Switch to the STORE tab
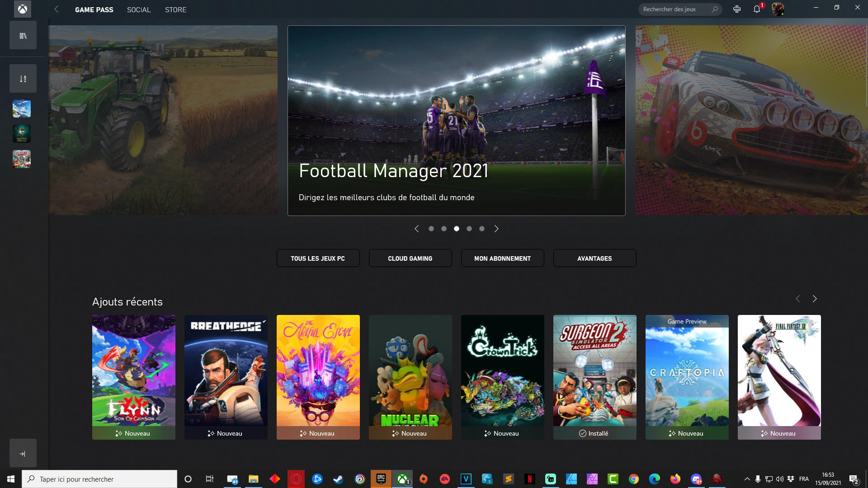Viewport: 868px width, 488px height. click(x=175, y=9)
